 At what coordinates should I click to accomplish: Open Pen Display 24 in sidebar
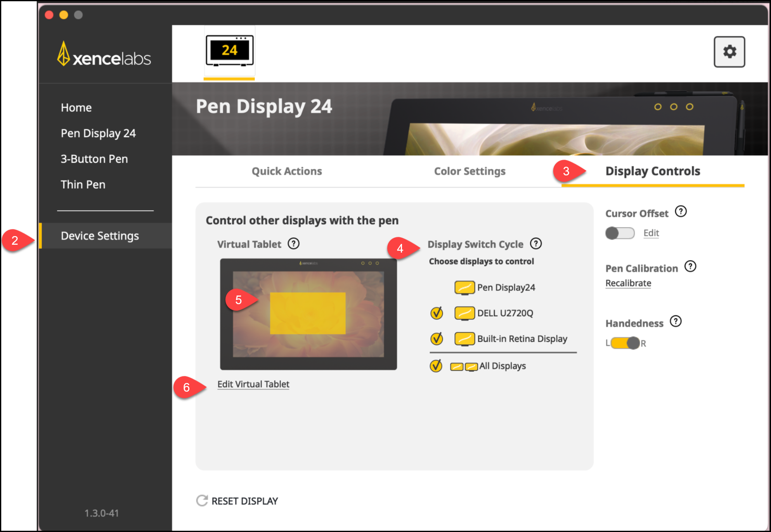(98, 133)
